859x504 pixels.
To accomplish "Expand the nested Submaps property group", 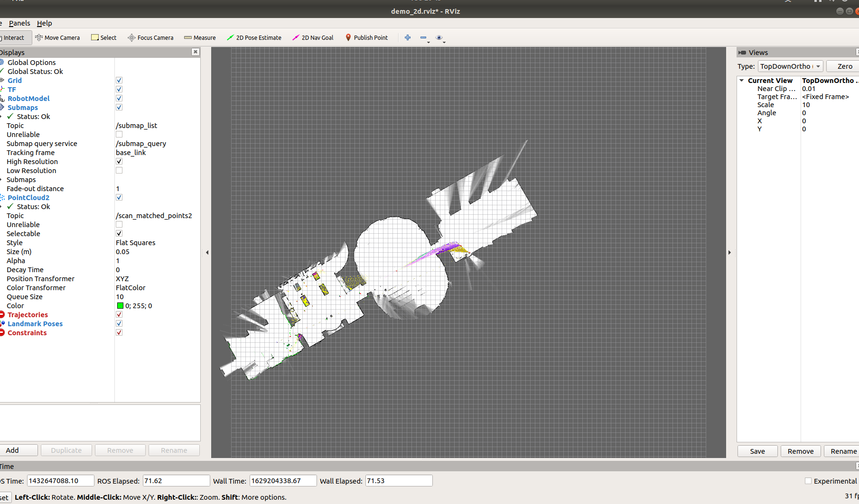I will point(3,179).
